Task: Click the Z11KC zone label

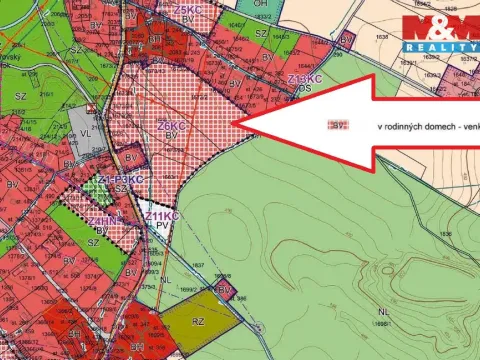Action: pos(162,216)
